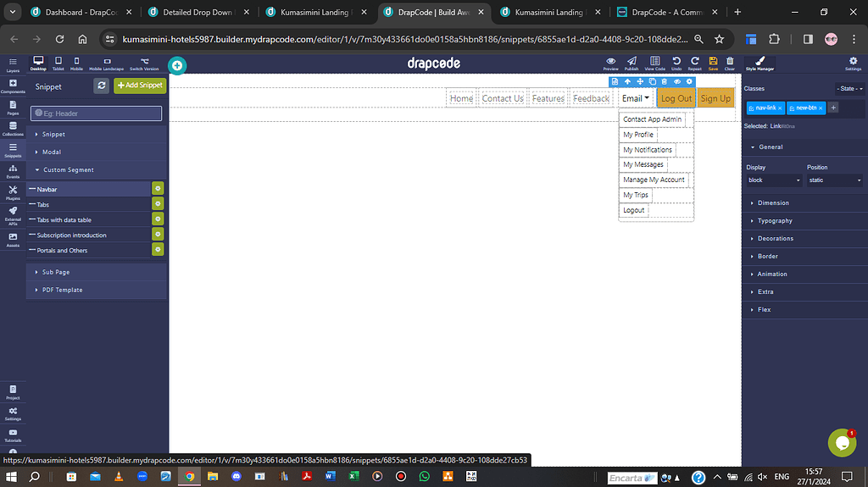Click the snippet search input field
This screenshot has width=868, height=487.
point(96,113)
